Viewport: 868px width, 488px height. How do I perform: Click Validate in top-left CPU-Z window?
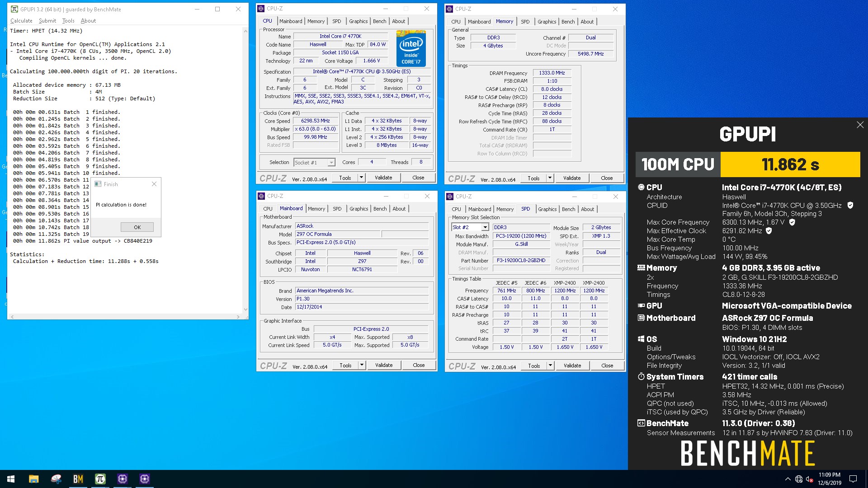383,178
